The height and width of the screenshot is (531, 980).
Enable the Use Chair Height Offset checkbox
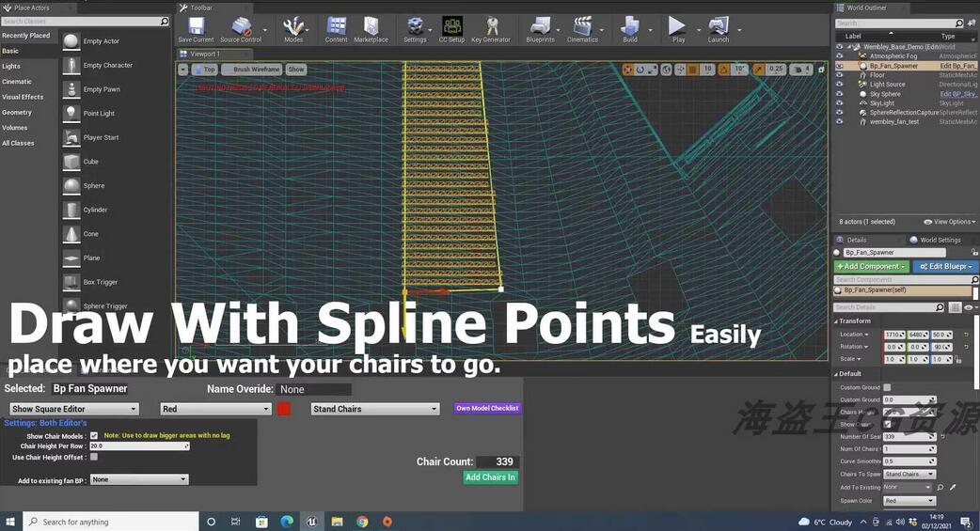94,457
